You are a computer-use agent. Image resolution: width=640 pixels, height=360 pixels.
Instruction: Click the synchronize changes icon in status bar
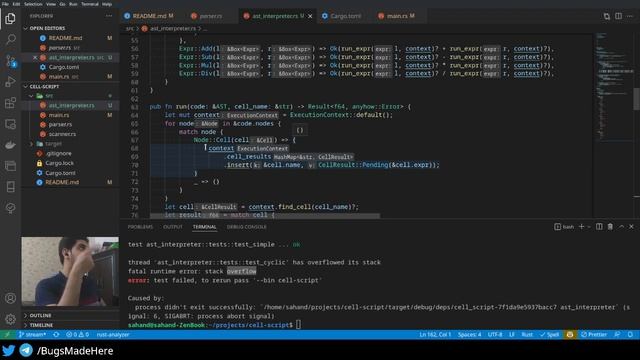[56, 334]
